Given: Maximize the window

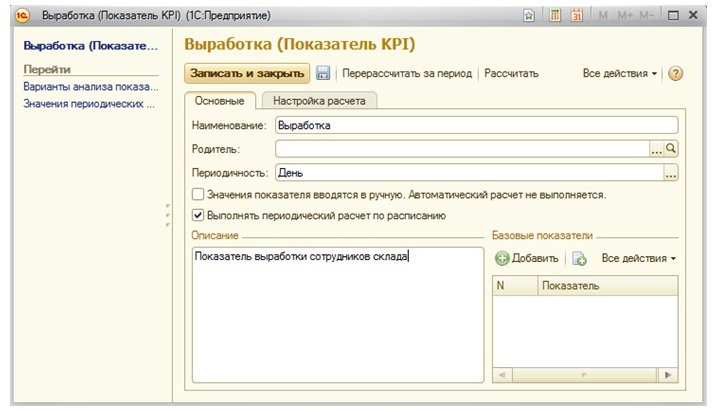Looking at the screenshot, I should (x=673, y=16).
